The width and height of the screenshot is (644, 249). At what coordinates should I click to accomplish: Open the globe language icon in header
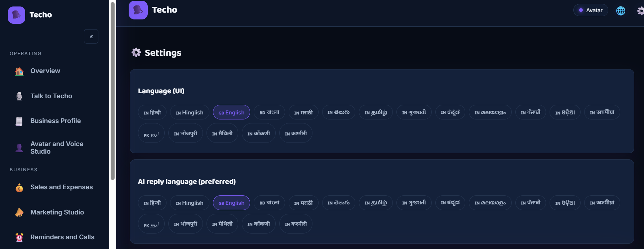pyautogui.click(x=621, y=11)
